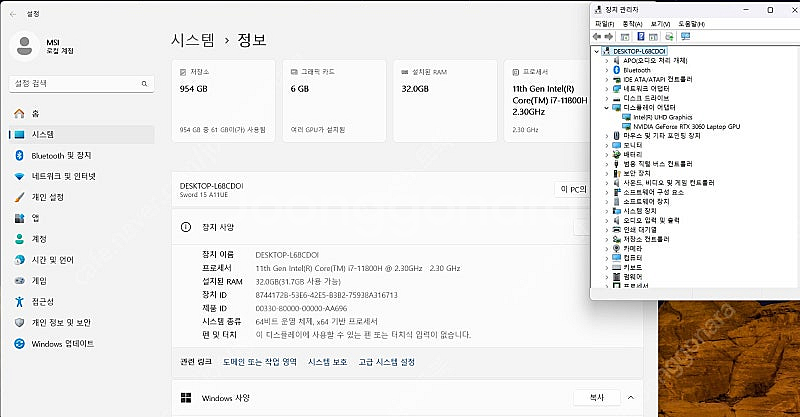The height and width of the screenshot is (417, 800).
Task: Select APO(오디오 처리 개체) tree row text
Action: (x=655, y=61)
